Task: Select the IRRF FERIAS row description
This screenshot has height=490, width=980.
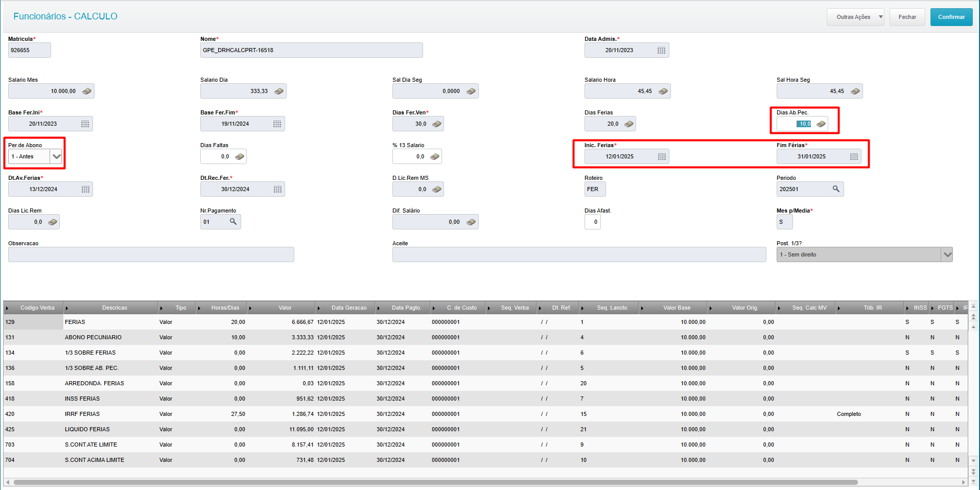Action: 82,414
